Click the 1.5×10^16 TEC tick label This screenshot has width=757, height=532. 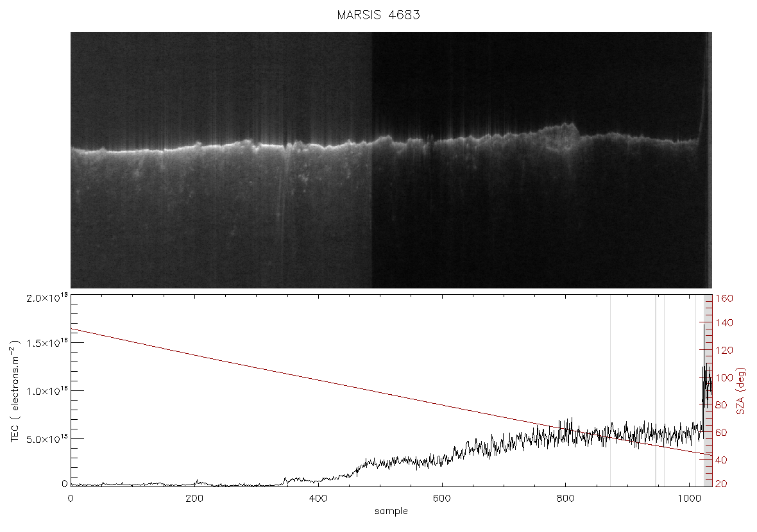(47, 343)
